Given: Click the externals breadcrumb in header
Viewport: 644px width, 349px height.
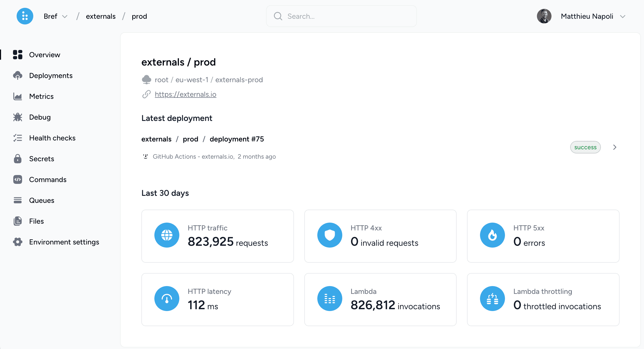Looking at the screenshot, I should 101,16.
